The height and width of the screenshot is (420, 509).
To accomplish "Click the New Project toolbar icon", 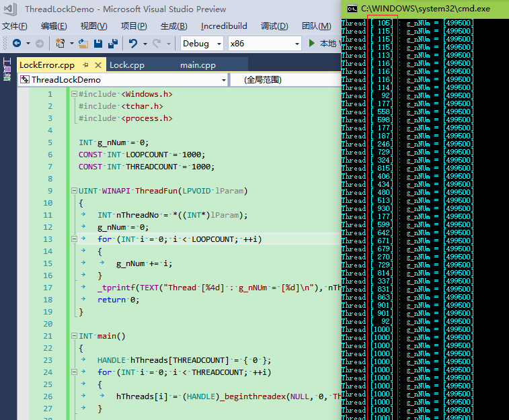I will click(x=61, y=43).
